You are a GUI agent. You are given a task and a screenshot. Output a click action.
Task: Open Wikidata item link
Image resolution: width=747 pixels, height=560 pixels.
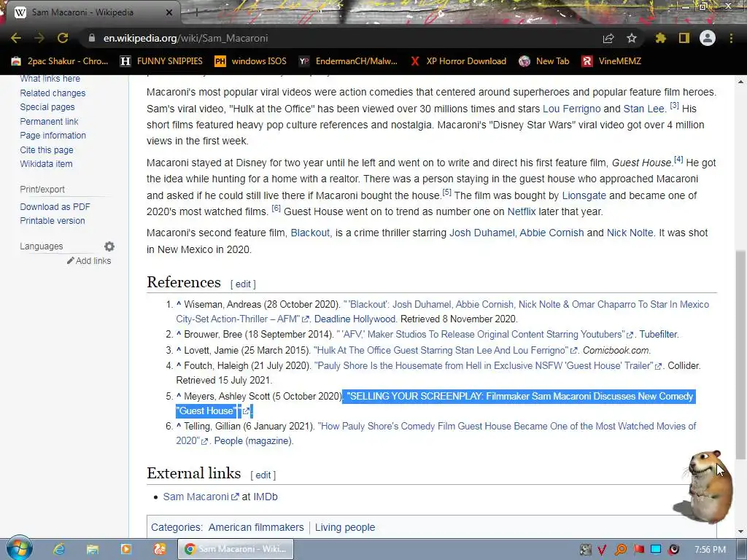pyautogui.click(x=46, y=163)
